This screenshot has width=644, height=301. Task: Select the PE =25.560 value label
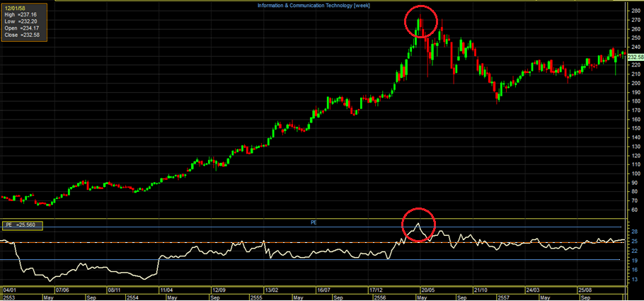(x=23, y=225)
